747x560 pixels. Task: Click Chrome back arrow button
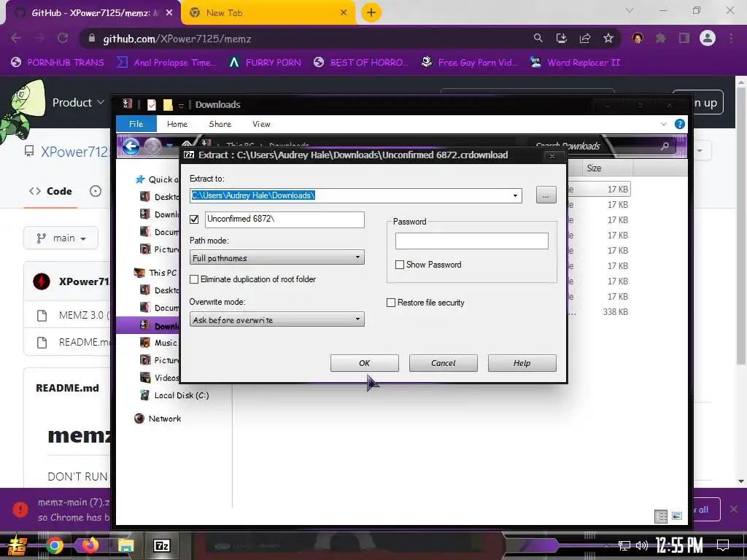16,39
